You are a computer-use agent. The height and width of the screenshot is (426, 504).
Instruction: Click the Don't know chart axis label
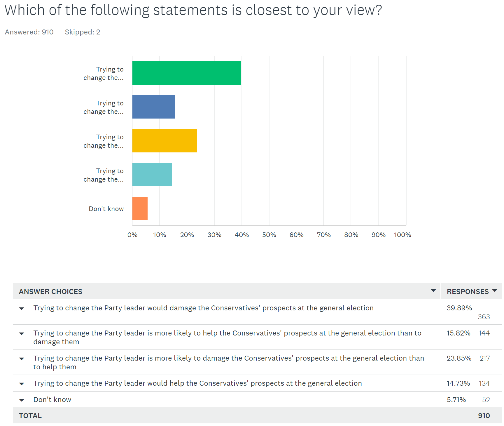click(106, 209)
